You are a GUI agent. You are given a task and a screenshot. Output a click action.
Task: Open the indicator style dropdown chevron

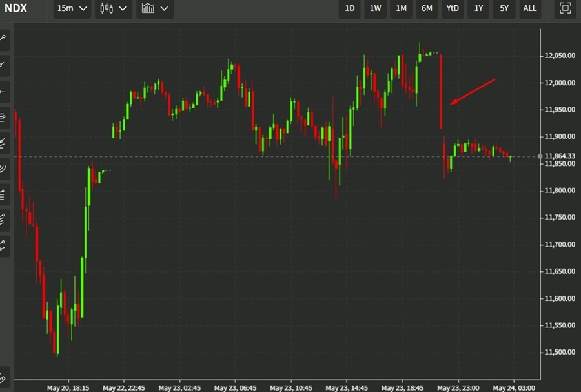pyautogui.click(x=165, y=9)
